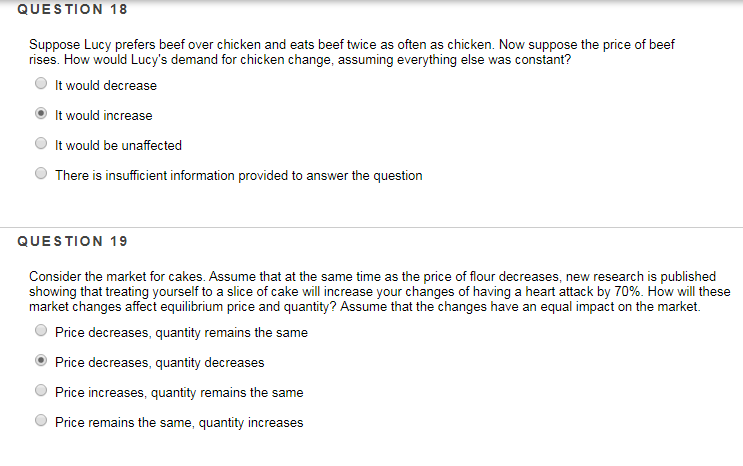743x466 pixels.
Task: Choose 'Price remains the same, quantity increases' radio
Action: [41, 422]
